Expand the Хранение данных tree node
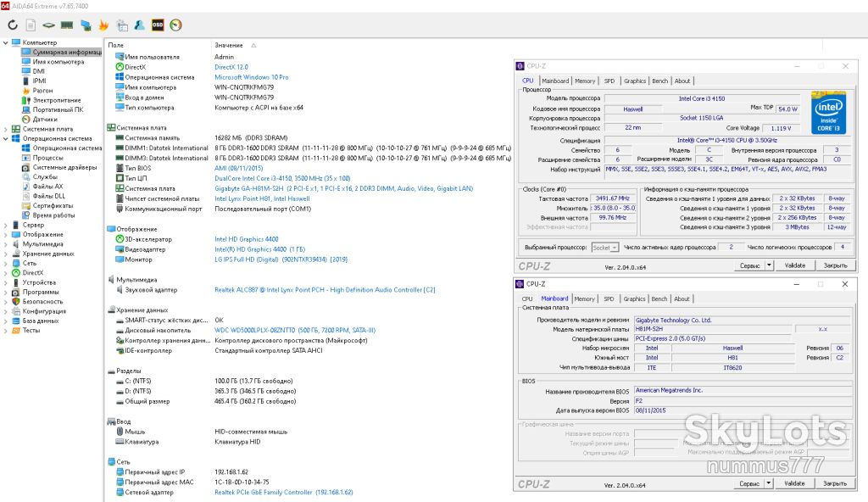The image size is (868, 502). tap(6, 254)
